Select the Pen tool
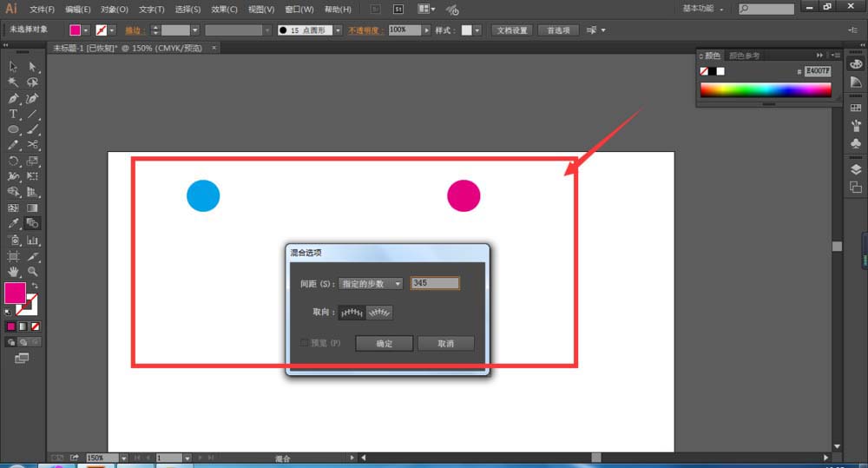The width and height of the screenshot is (868, 468). pyautogui.click(x=14, y=98)
